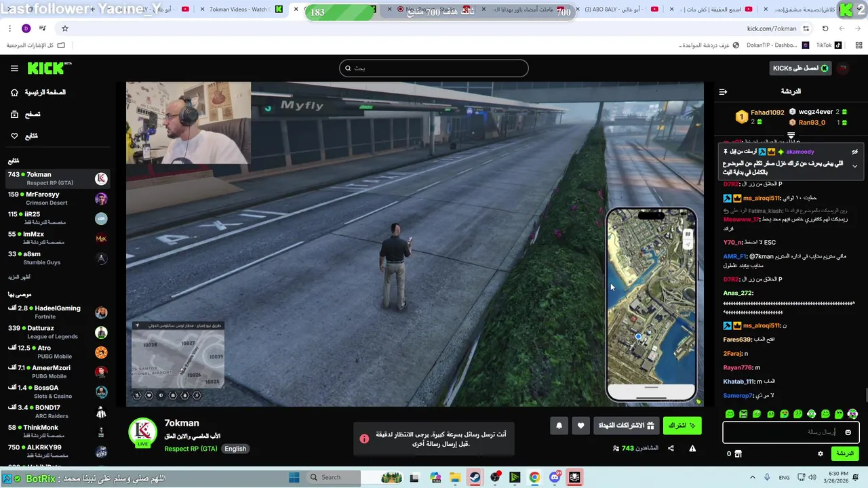Image resolution: width=868 pixels, height=488 pixels.
Task: Open the emoji picker in chat input
Action: (848, 432)
